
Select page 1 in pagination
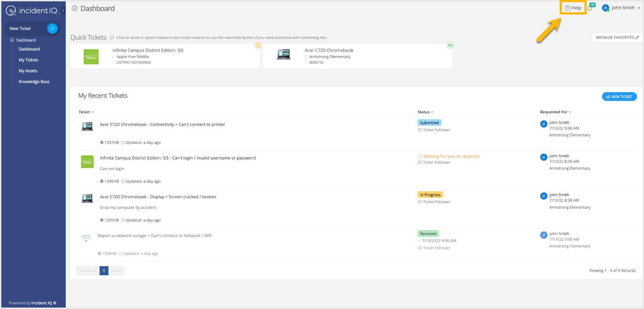[104, 271]
